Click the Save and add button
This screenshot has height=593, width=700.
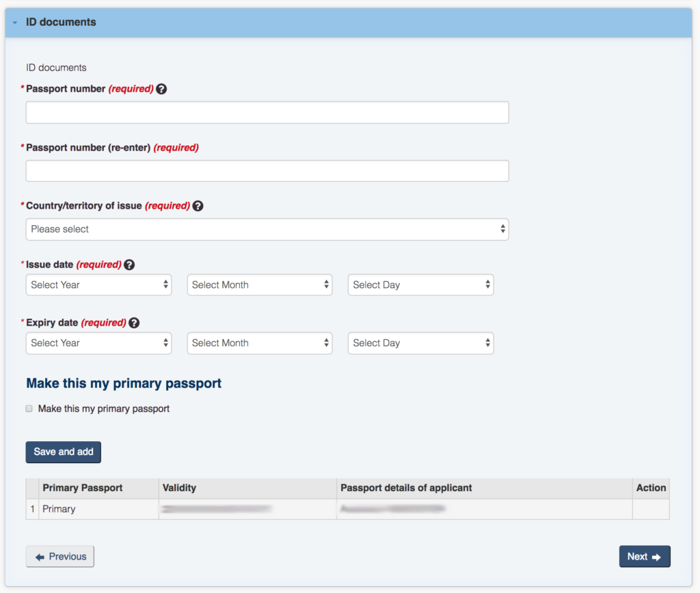[x=63, y=451]
